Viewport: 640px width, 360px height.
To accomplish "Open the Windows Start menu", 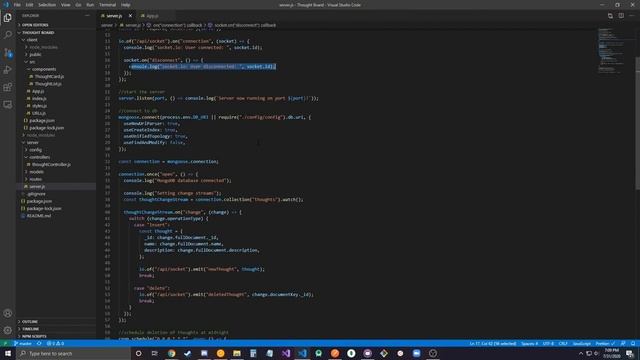I will 8,353.
